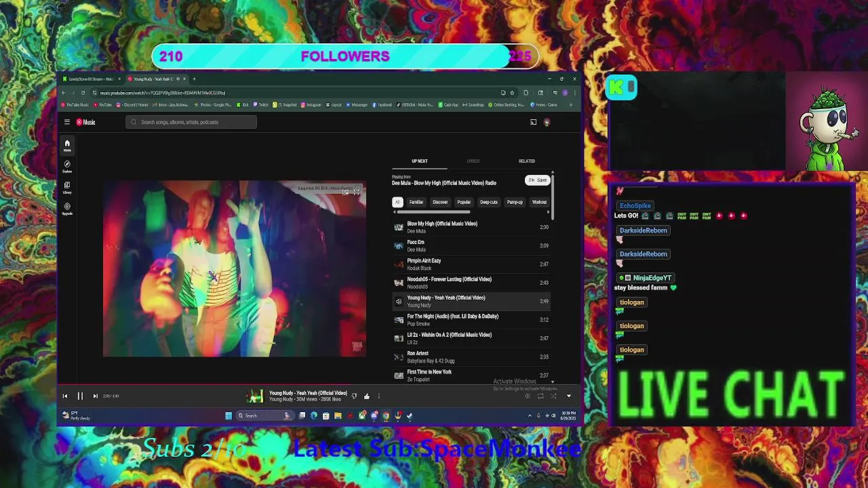Toggle shuffle in player bar
The width and height of the screenshot is (868, 488).
click(553, 396)
